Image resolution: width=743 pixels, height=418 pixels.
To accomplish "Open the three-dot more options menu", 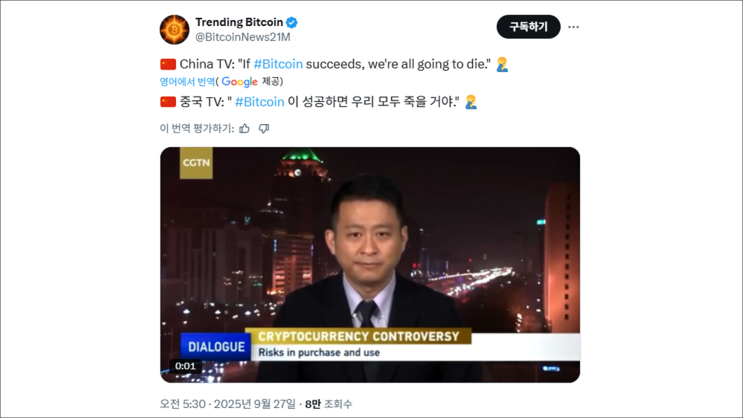I will click(573, 27).
